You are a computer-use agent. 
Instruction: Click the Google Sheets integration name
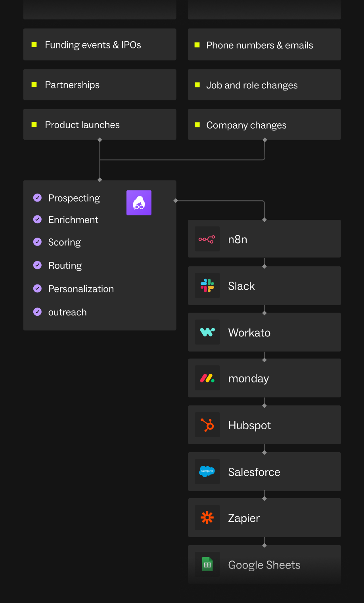[x=264, y=565]
